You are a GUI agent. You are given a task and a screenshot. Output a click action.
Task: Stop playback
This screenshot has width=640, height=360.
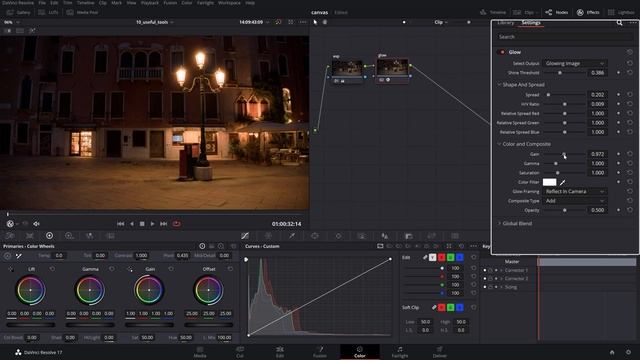click(142, 224)
